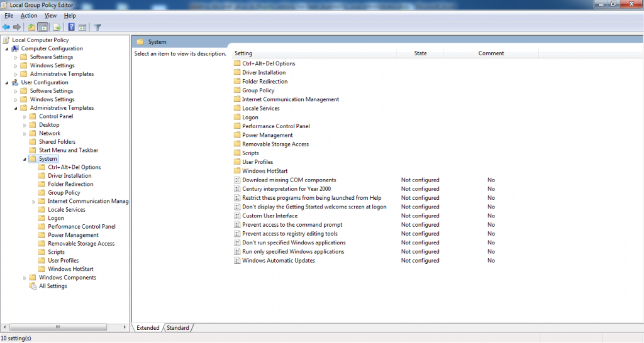Click the All Settings icon in tree
The image size is (644, 343).
point(33,286)
